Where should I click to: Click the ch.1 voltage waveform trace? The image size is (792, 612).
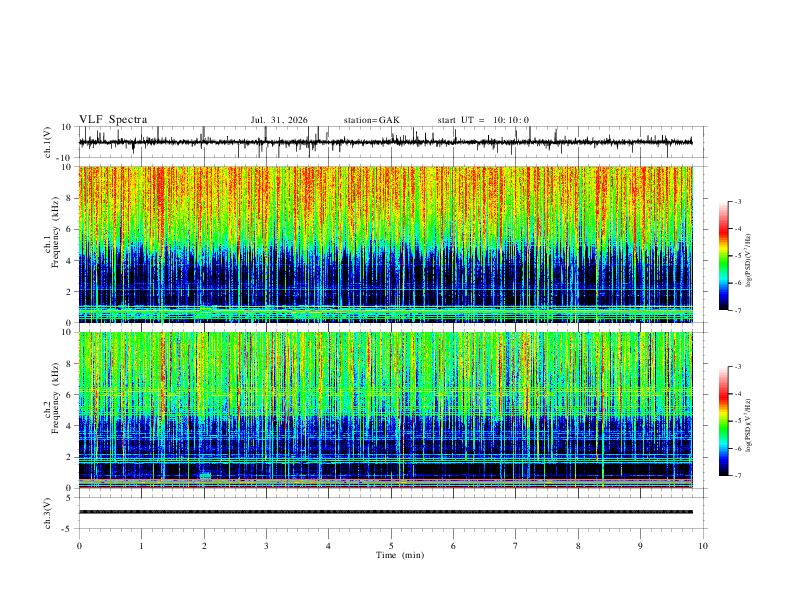[x=385, y=142]
